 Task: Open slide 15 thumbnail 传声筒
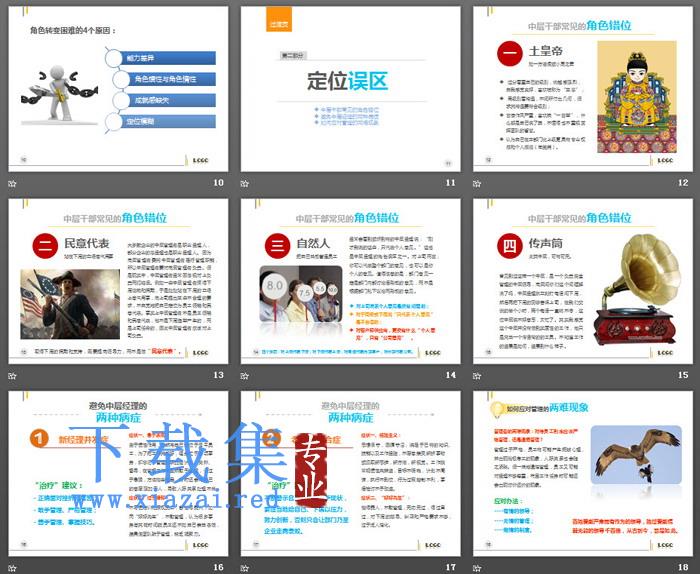[x=583, y=281]
